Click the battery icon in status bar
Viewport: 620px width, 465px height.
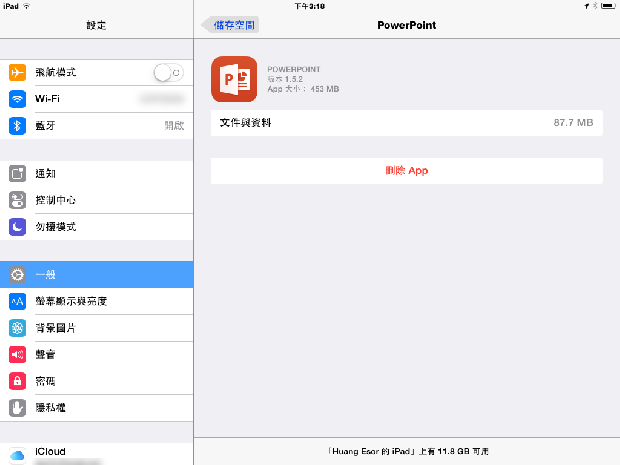click(x=608, y=6)
